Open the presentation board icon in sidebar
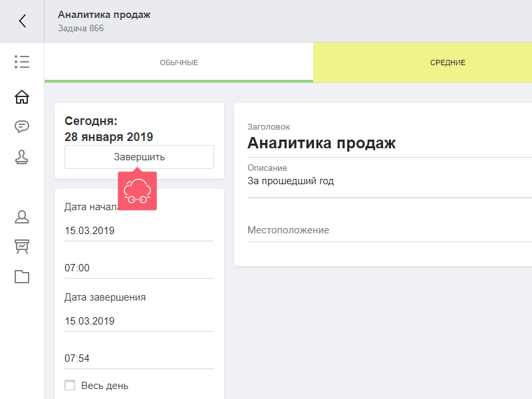532x399 pixels. click(22, 247)
